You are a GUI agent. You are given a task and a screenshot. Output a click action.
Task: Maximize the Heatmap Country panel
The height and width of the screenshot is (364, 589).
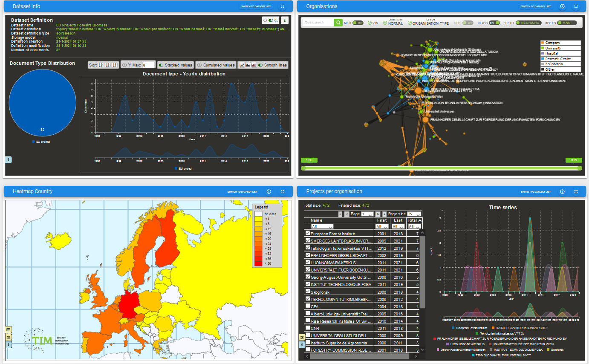tap(282, 191)
